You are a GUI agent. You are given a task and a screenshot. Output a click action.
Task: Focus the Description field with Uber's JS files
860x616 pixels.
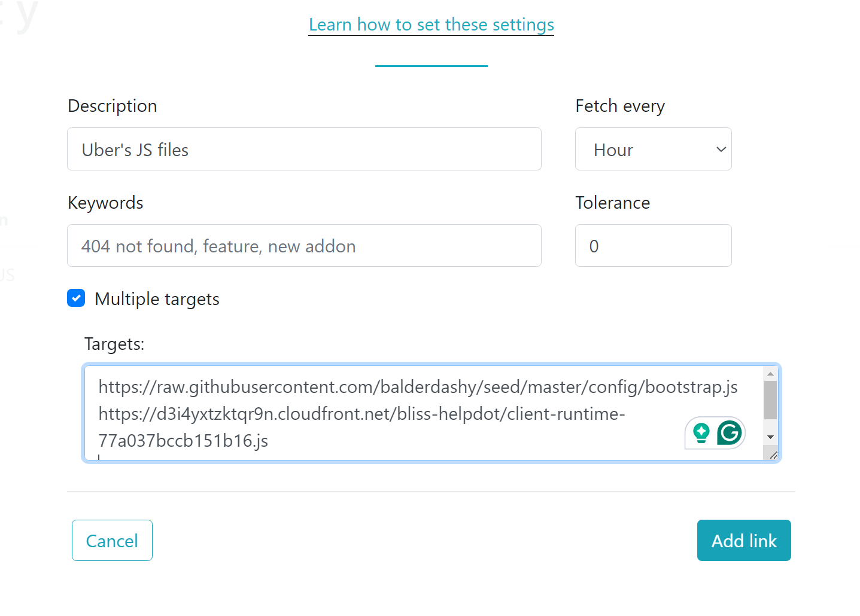click(x=304, y=149)
